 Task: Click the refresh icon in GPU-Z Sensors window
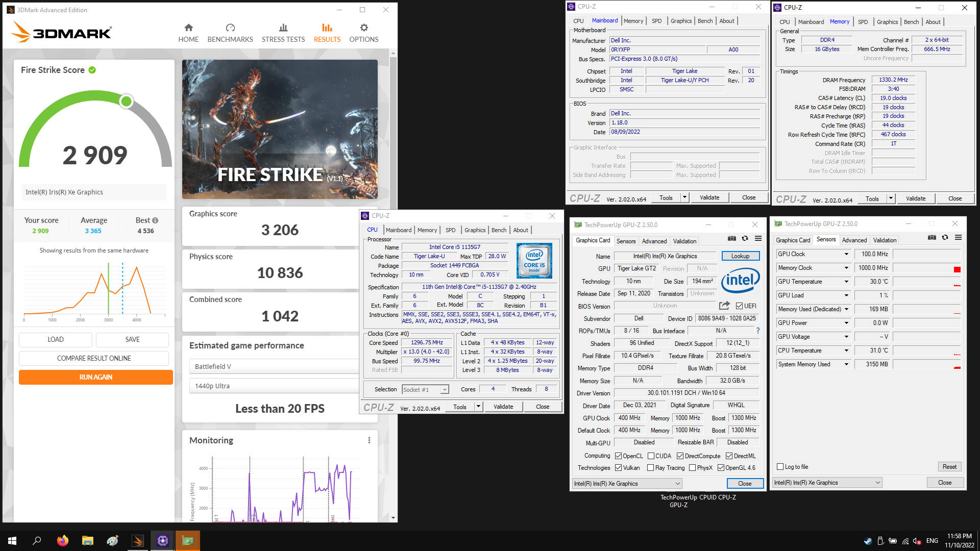(x=945, y=237)
